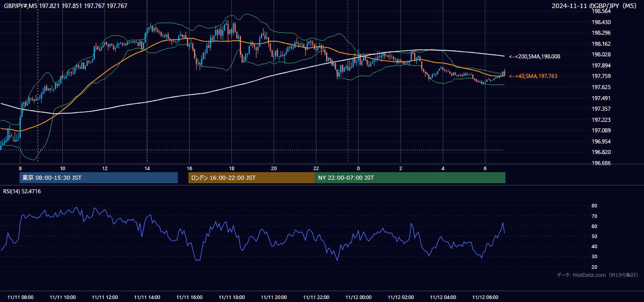Click the 200 SMA label reading 198.008
644x302 pixels.
point(535,57)
